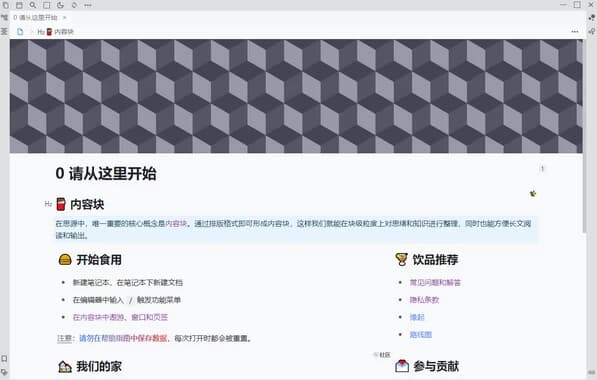597x380 pixels.
Task: Open the '隐私条款' link
Action: click(425, 300)
